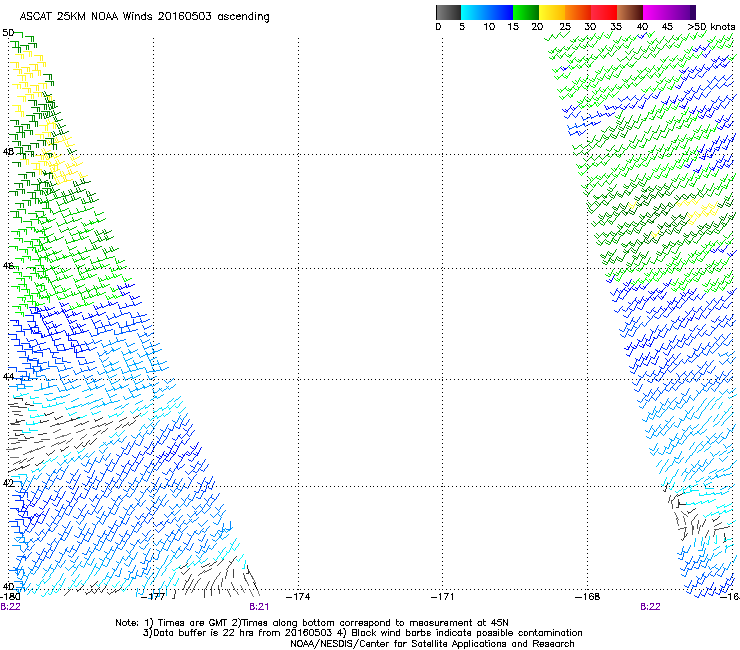Click the '-177' longitude axis label
Viewport: 740px width, 650px height.
pos(154,597)
